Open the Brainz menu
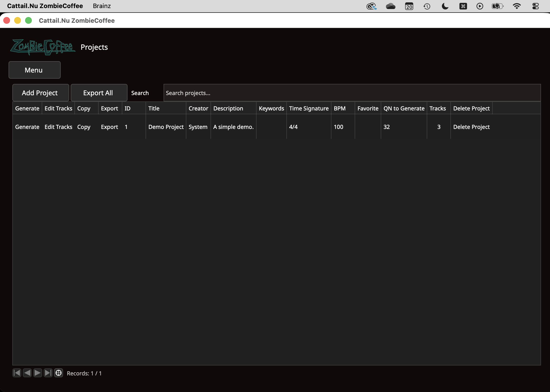The width and height of the screenshot is (550, 392). click(102, 6)
